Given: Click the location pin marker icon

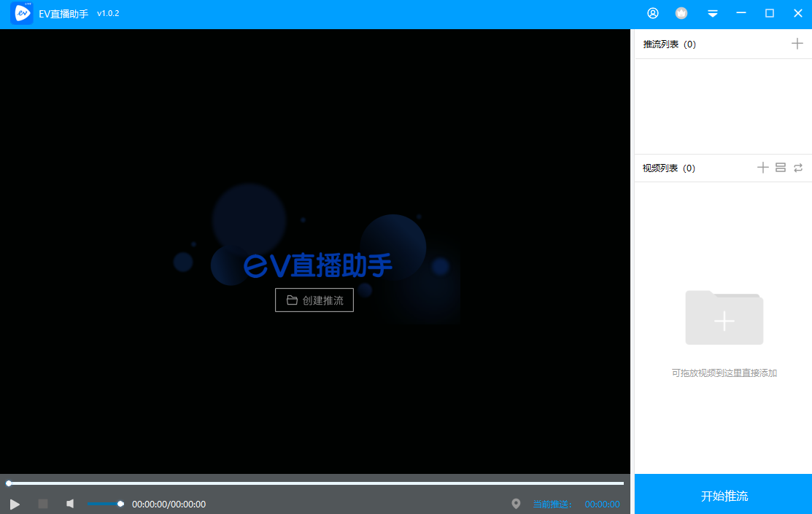Looking at the screenshot, I should click(516, 504).
